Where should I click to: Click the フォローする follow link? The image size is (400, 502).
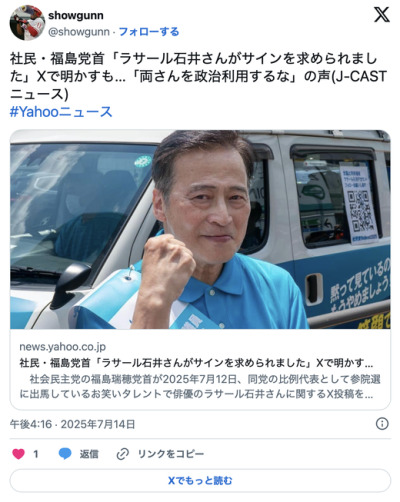149,32
